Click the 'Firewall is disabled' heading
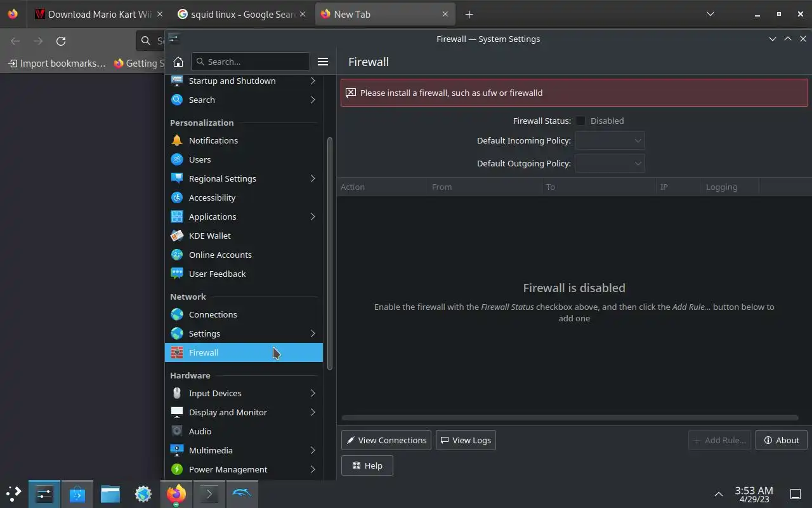812x508 pixels. (574, 288)
